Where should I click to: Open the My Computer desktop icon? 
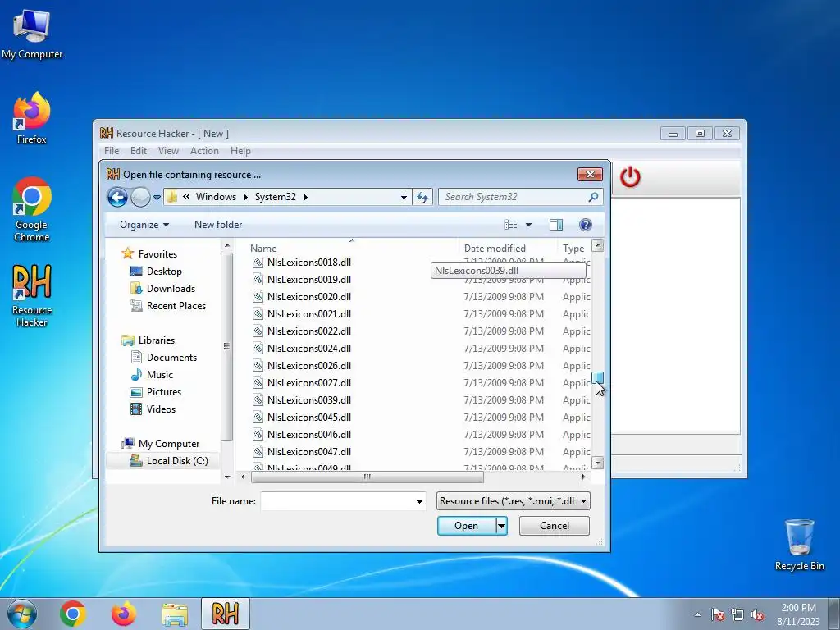point(32,34)
